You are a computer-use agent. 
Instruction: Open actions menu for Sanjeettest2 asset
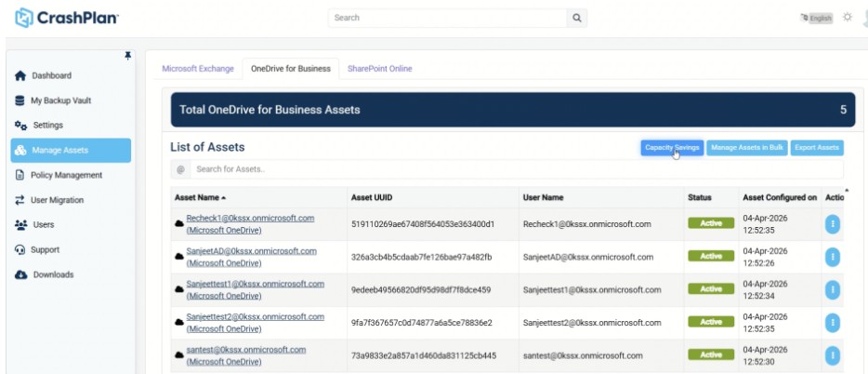pyautogui.click(x=832, y=323)
